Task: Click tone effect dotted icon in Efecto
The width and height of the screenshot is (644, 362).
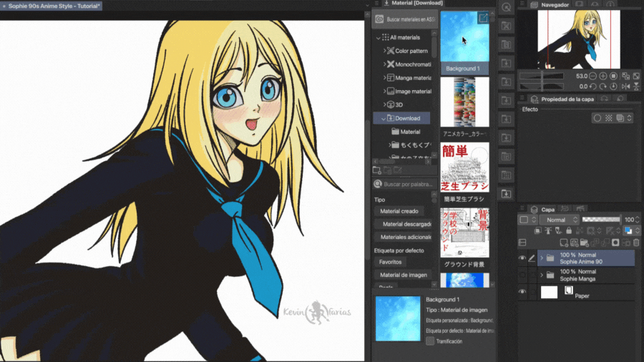Action: (x=609, y=118)
